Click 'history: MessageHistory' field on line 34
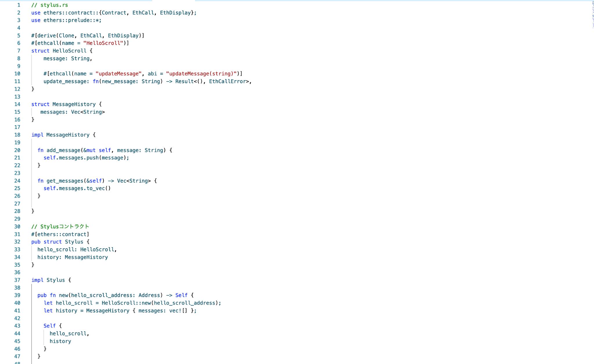 point(73,257)
